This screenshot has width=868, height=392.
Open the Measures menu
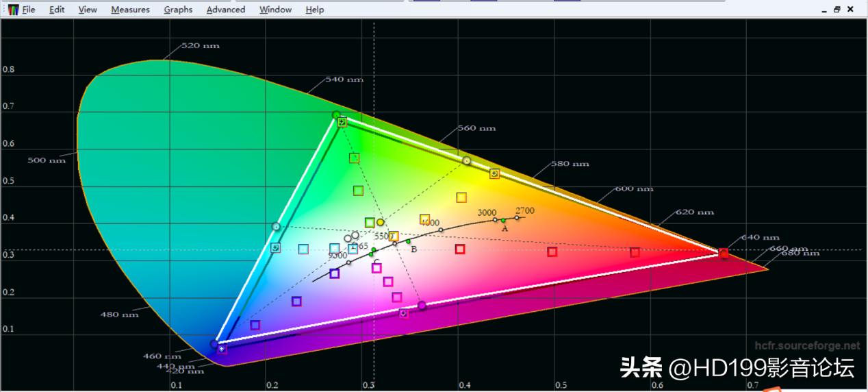click(x=130, y=10)
